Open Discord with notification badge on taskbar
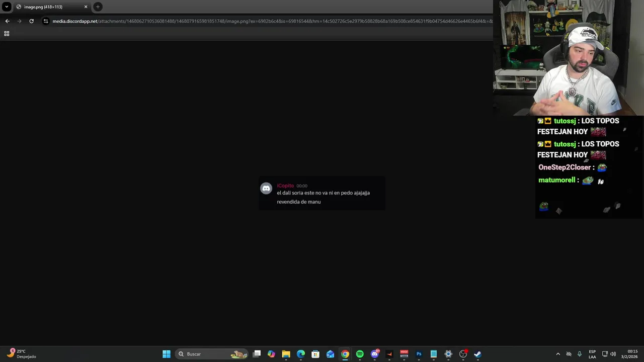 tap(374, 354)
